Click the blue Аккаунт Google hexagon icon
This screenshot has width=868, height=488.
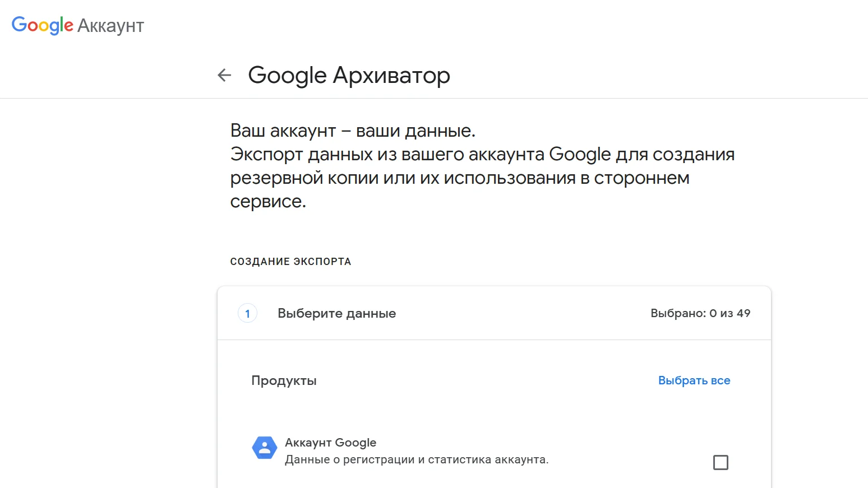265,448
